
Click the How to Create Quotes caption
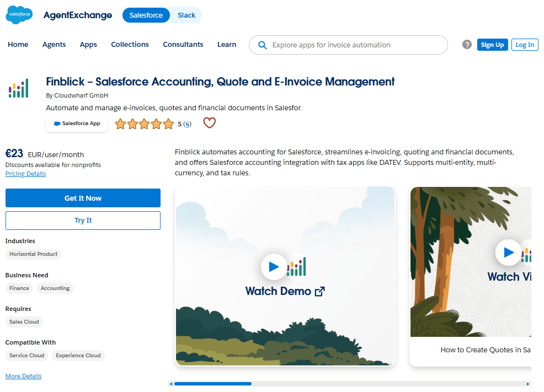point(486,350)
